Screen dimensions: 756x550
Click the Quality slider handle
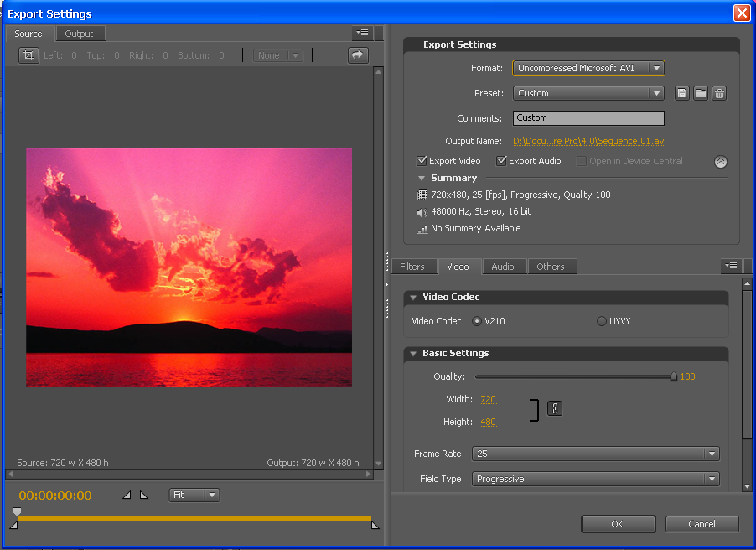click(673, 377)
